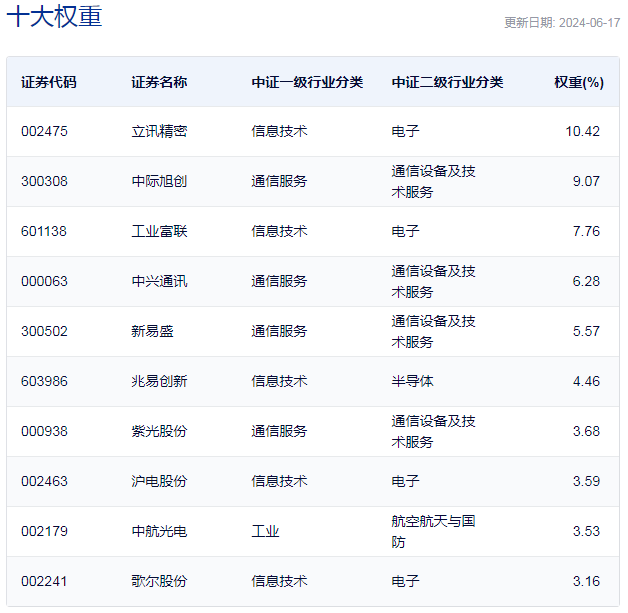Click 信息技术 in the 工业富联 row

coord(280,231)
